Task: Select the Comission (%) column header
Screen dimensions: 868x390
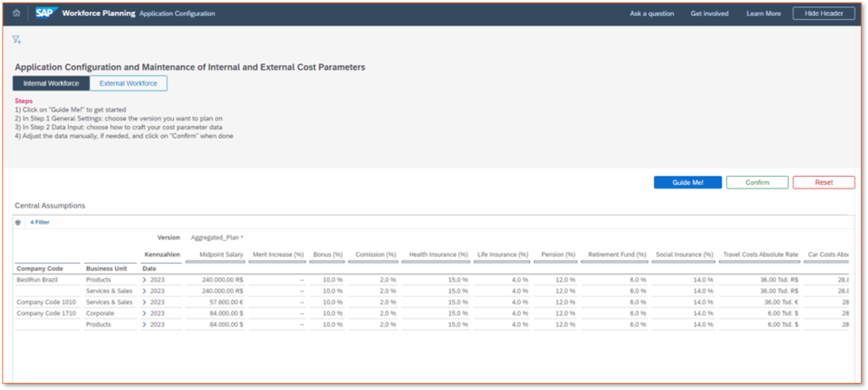Action: coord(376,254)
